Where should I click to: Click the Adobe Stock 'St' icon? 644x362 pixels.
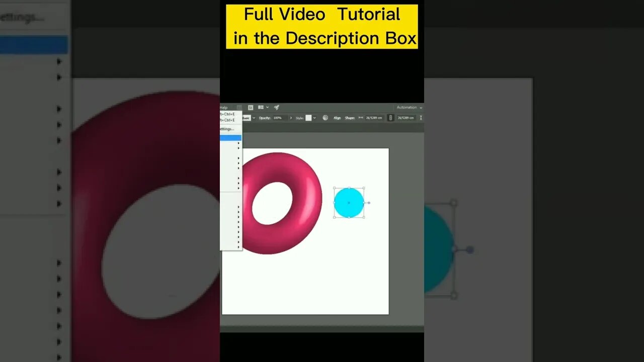point(251,108)
